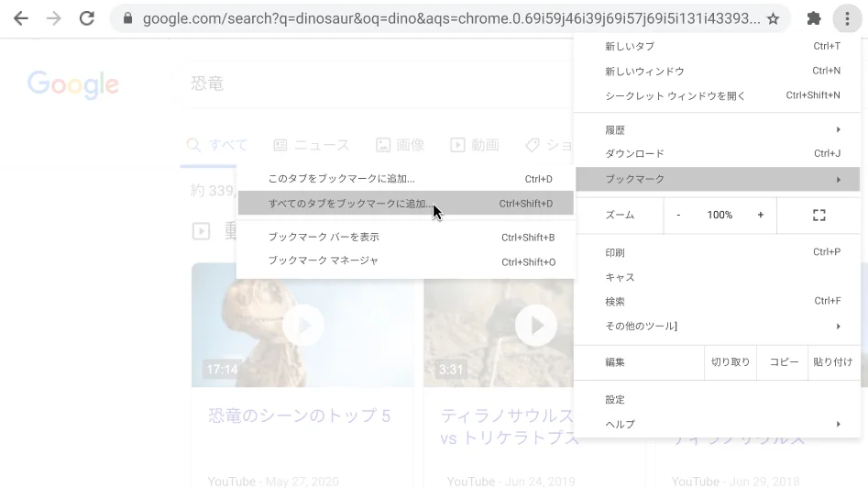Click the padlock site info icon
The height and width of the screenshot is (488, 868).
[127, 18]
